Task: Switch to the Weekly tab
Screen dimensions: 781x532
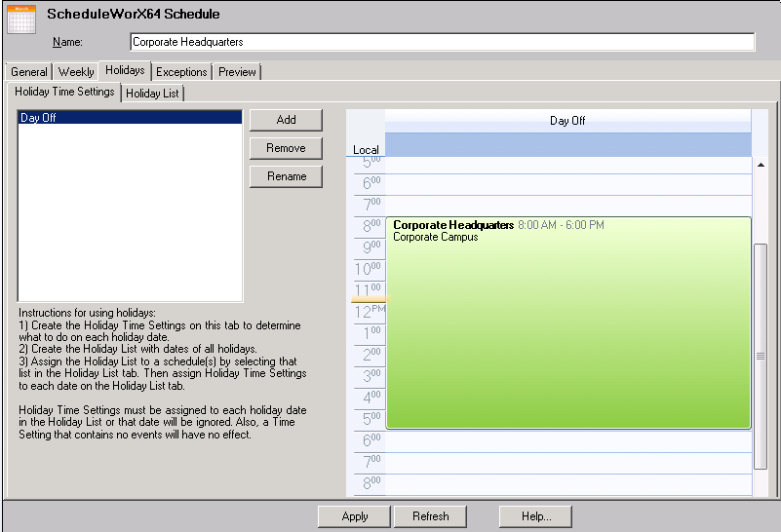Action: coord(76,72)
